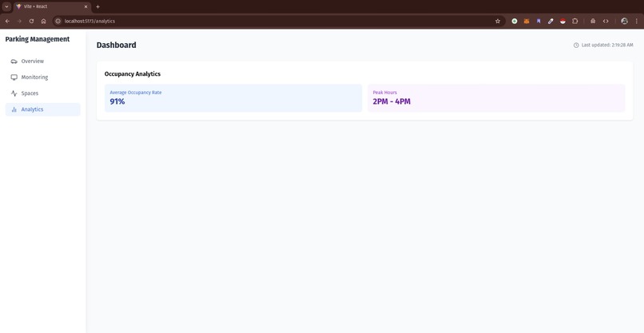
Task: Focus the localhost:5173/analytics address bar
Action: [280, 21]
